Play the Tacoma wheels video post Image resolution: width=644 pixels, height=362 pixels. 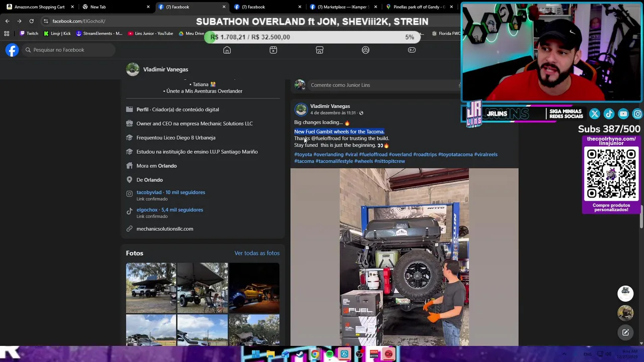click(404, 257)
